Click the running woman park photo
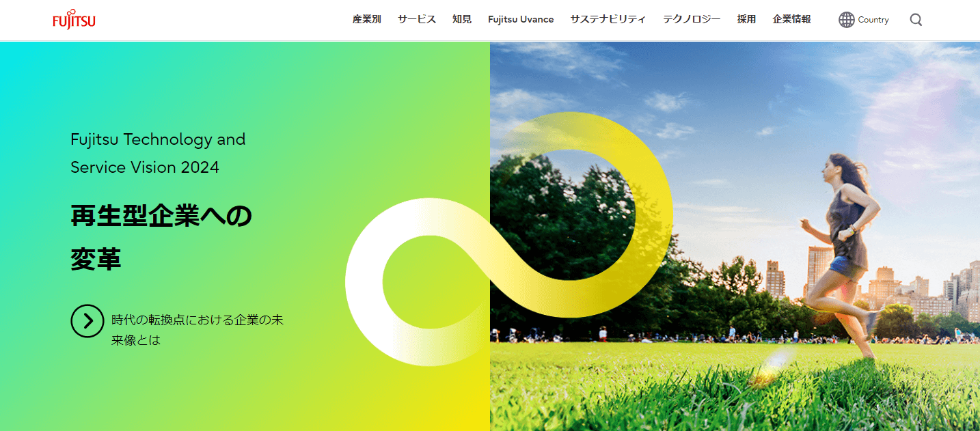The height and width of the screenshot is (431, 980). (x=735, y=236)
